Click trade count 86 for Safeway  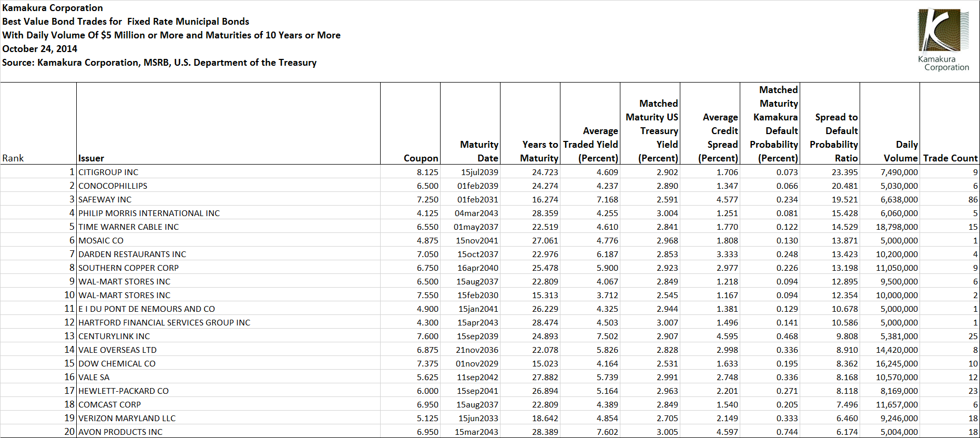point(973,200)
